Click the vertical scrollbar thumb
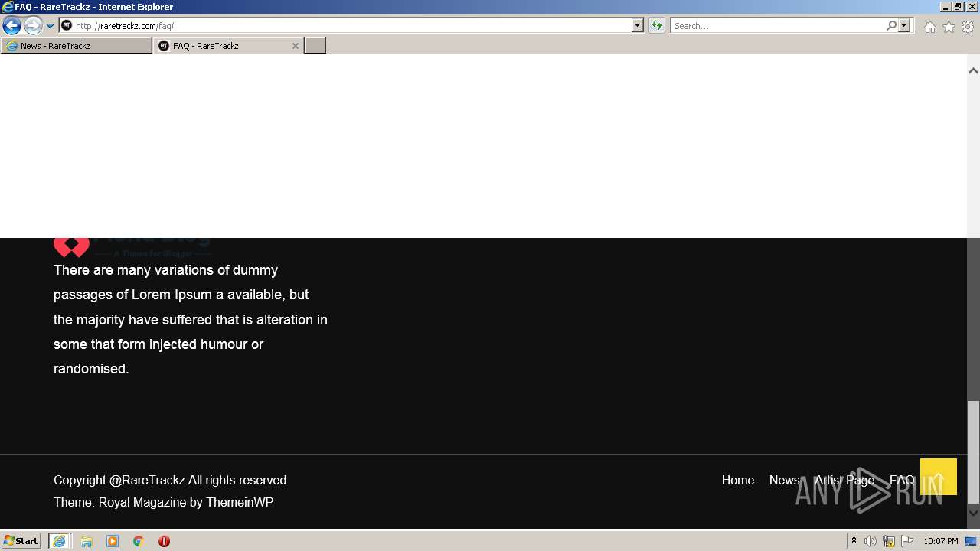This screenshot has width=980, height=551. coord(973,452)
